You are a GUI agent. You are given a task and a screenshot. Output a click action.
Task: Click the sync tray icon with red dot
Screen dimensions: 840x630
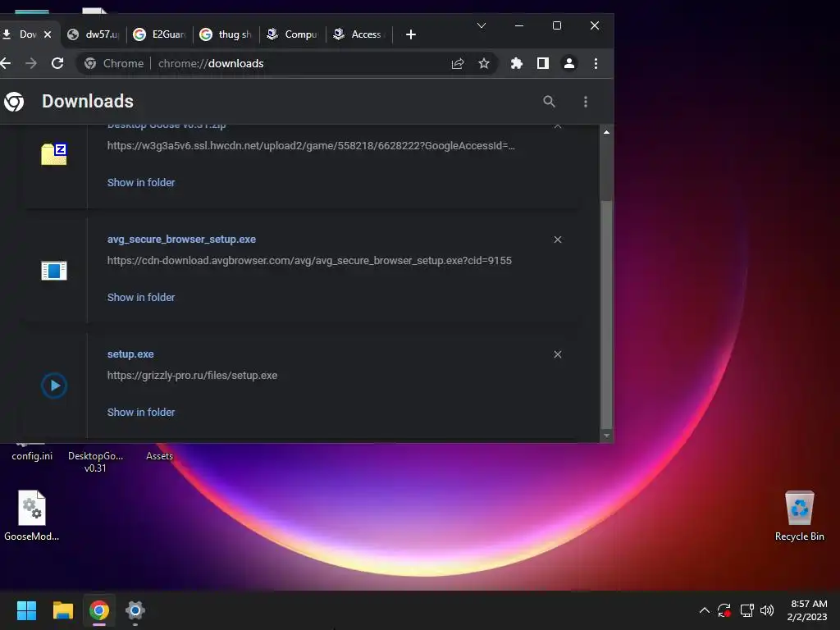724,610
